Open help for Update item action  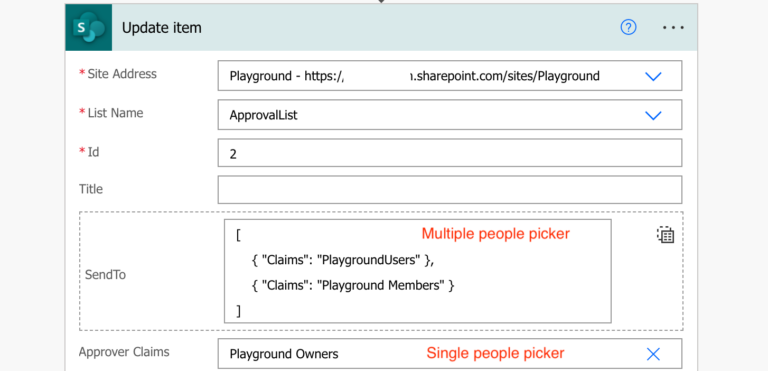point(628,27)
